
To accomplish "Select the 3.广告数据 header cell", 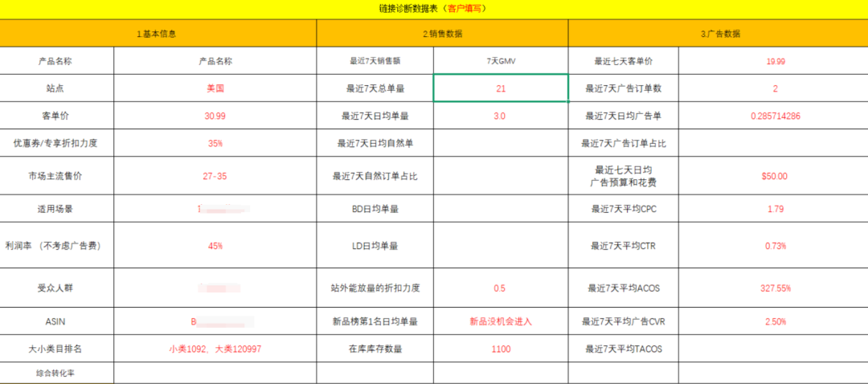I will (719, 34).
